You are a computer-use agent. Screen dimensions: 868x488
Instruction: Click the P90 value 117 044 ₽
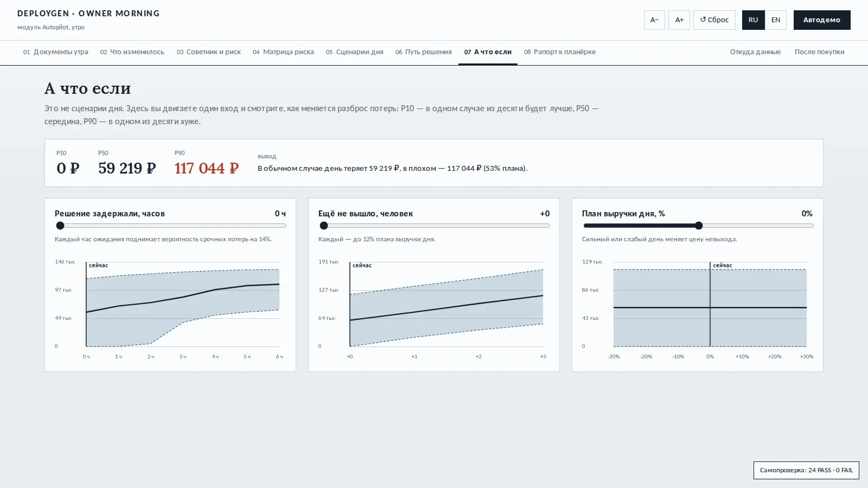[x=207, y=168]
